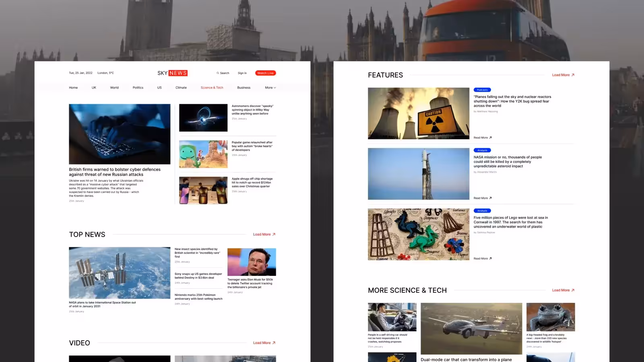644x362 pixels.
Task: Open the International Space Station image
Action: [x=120, y=273]
